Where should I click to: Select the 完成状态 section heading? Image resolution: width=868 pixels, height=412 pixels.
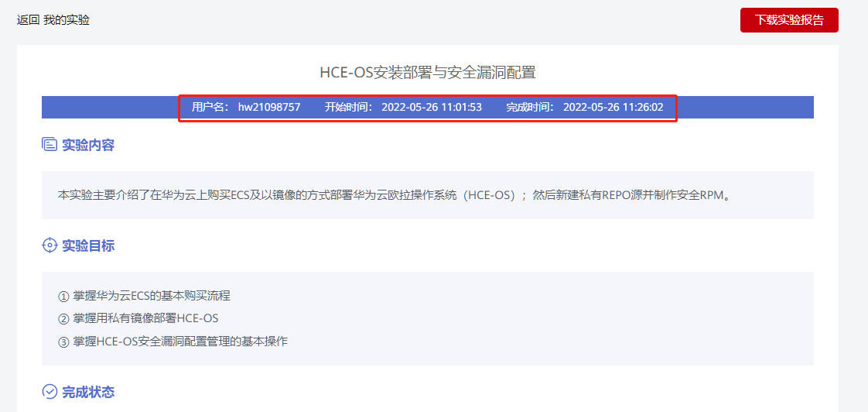coord(88,392)
